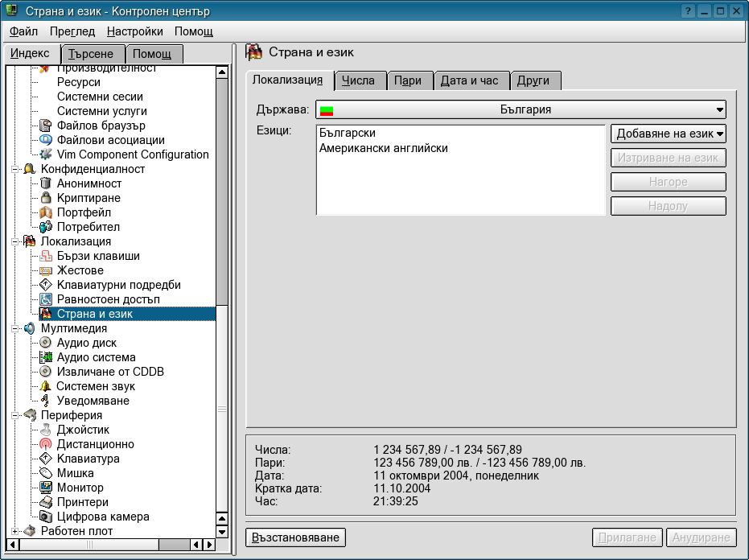749x560 pixels.
Task: Click the Encryption padlock icon
Action: [46, 198]
